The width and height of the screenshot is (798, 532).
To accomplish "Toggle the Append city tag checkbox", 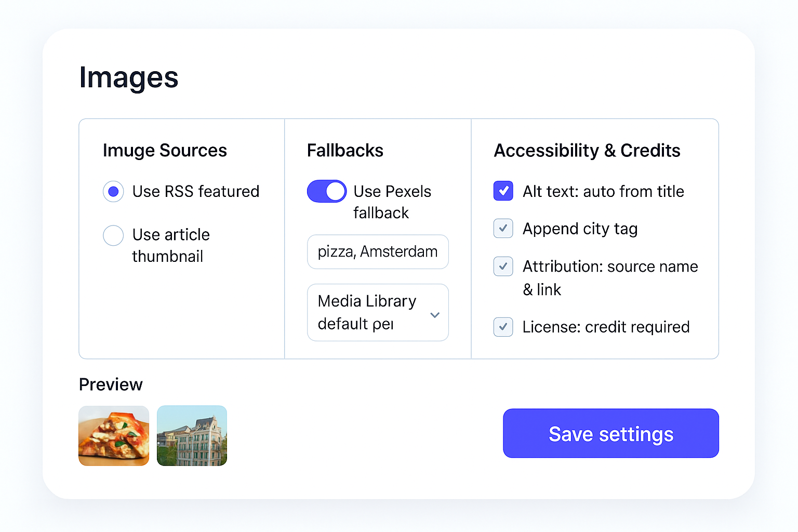I will (x=503, y=229).
